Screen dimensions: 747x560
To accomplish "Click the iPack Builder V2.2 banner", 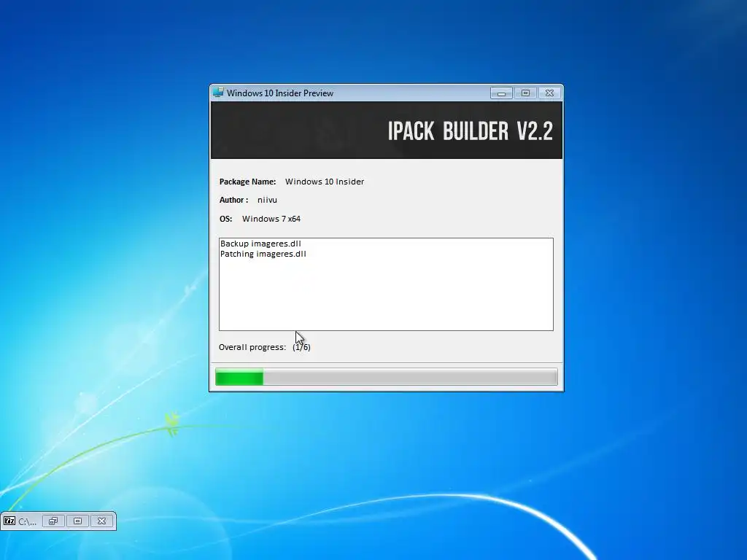I will click(x=387, y=130).
